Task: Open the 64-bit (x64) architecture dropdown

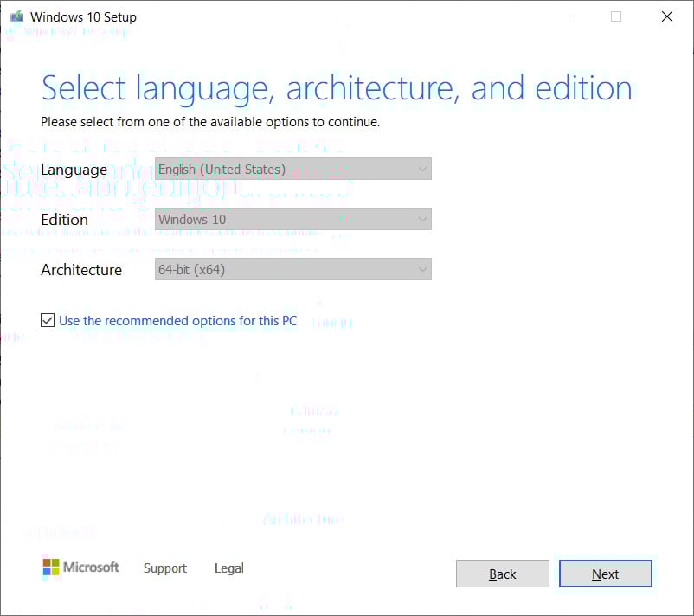Action: click(292, 270)
